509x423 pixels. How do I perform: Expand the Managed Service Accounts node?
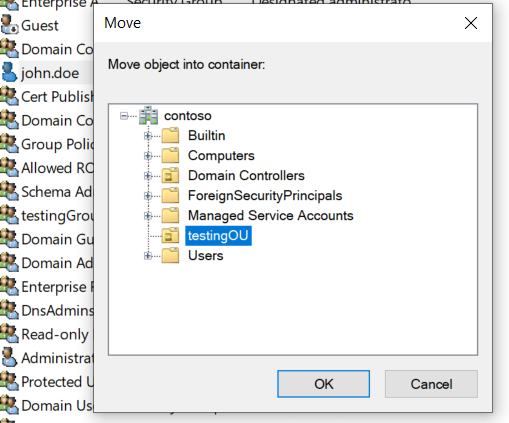tap(148, 216)
